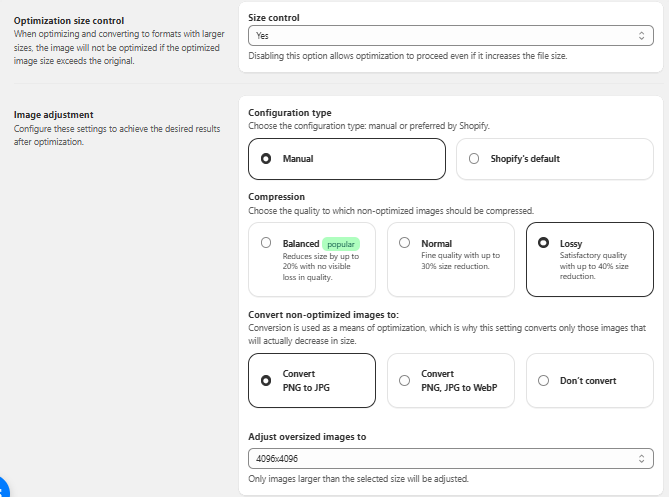Viewport: 669px width, 497px height.
Task: Open the blue chat bubble in the corner
Action: coord(3,487)
